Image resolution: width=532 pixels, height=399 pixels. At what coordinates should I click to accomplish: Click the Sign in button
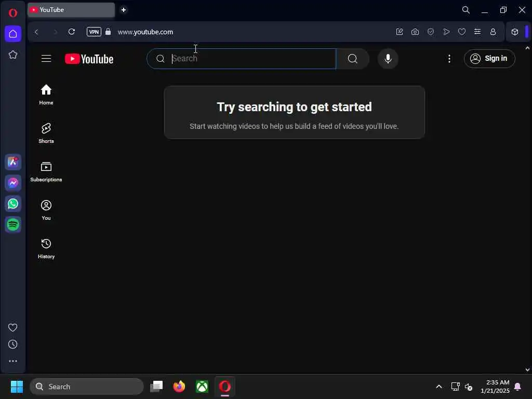coord(489,59)
